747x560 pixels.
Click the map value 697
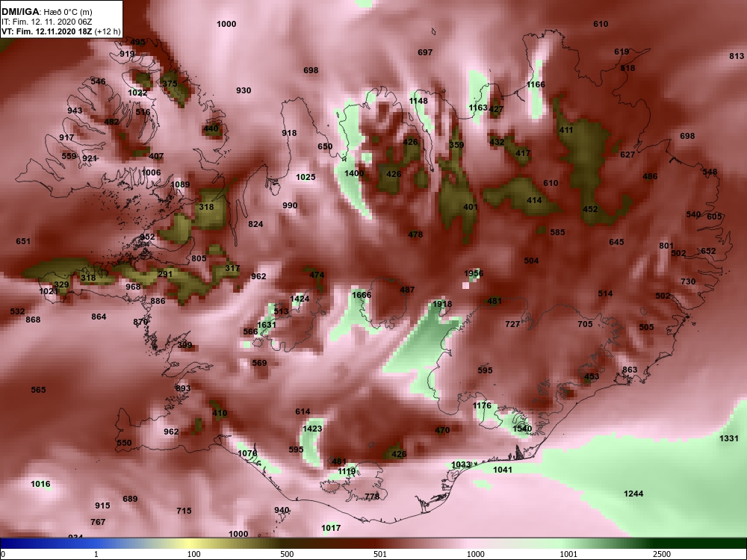(425, 52)
